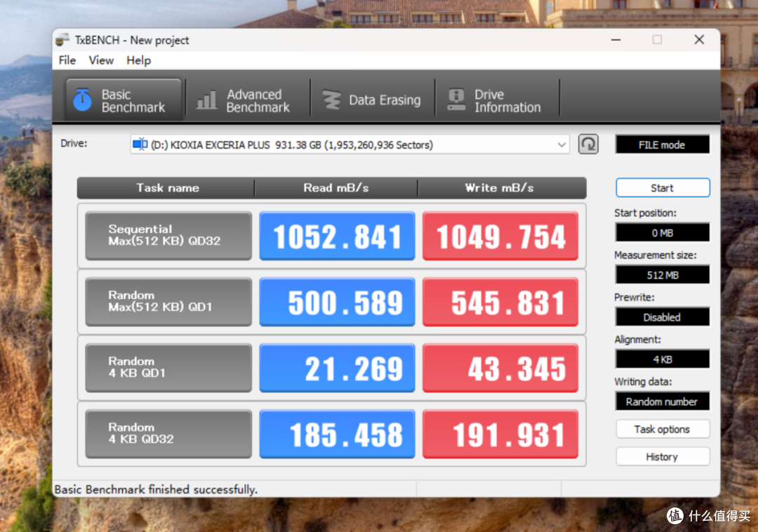Click the write result 191.931
Image resolution: width=758 pixels, height=532 pixels.
tap(500, 434)
